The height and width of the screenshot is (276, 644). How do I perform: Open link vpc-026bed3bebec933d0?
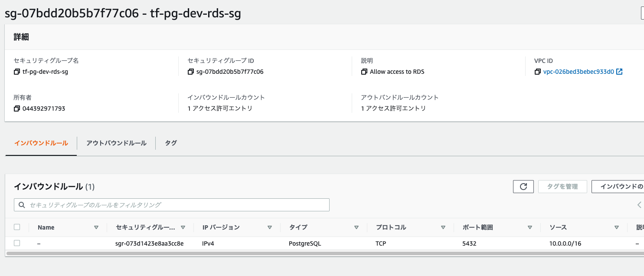click(580, 71)
